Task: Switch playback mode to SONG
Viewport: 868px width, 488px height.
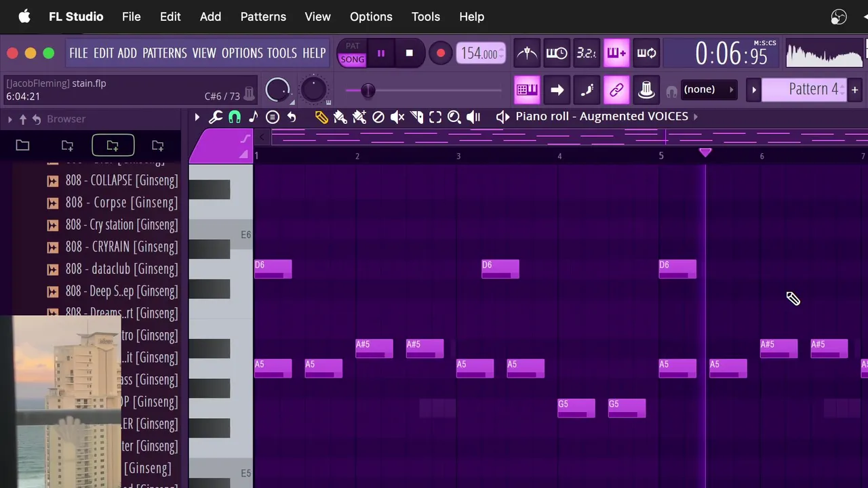Action: coord(353,60)
